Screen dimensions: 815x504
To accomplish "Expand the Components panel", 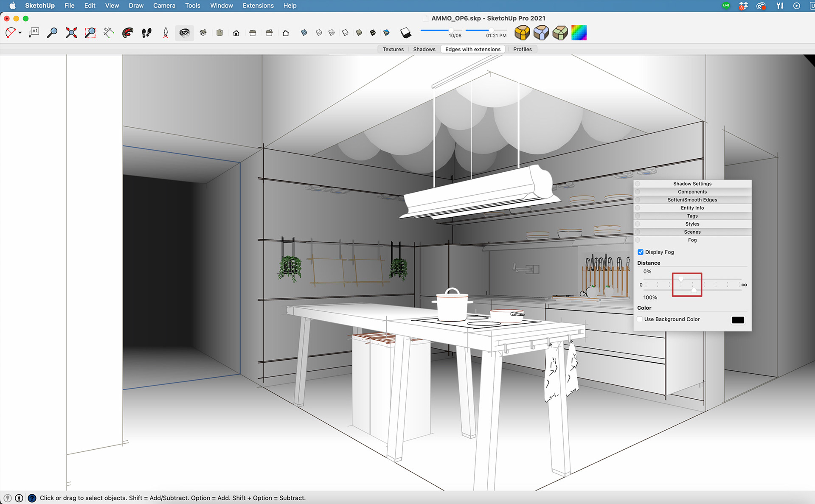I will pos(692,192).
